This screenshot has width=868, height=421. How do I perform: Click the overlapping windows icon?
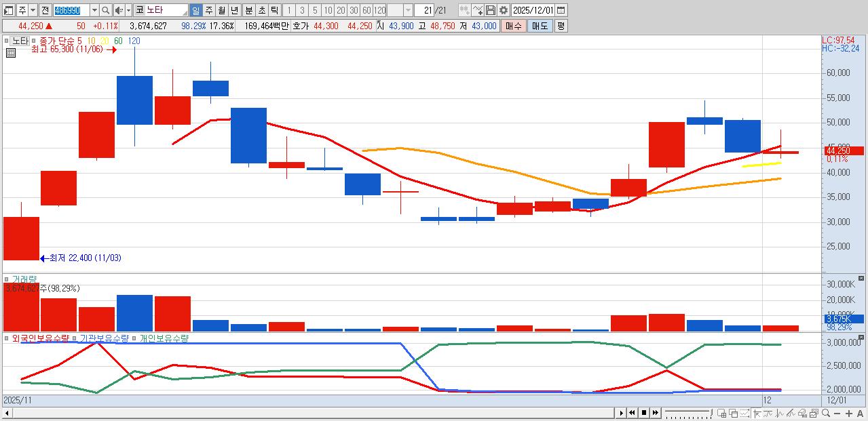[x=733, y=413]
